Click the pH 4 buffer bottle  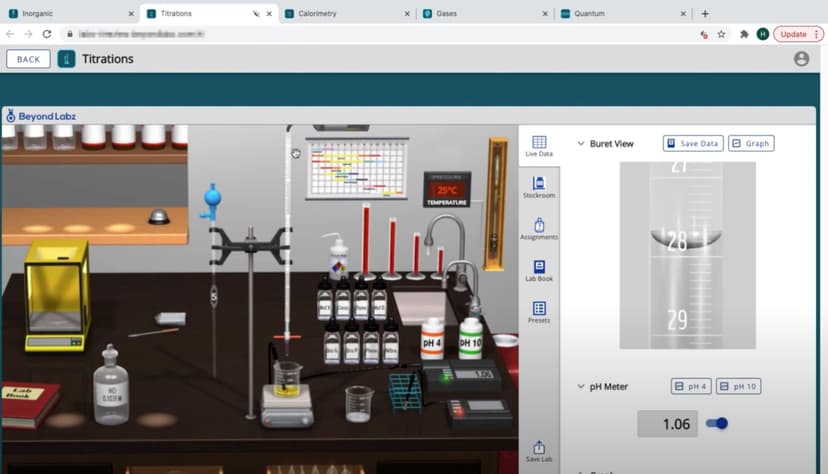coord(432,339)
